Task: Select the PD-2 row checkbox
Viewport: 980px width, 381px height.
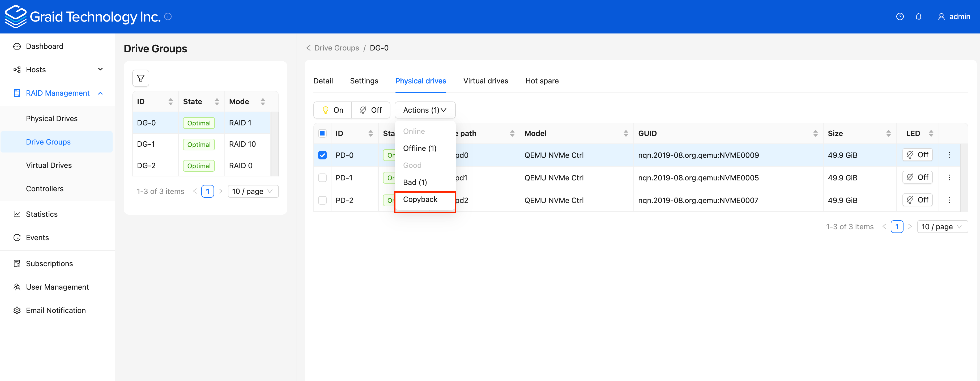Action: (322, 200)
